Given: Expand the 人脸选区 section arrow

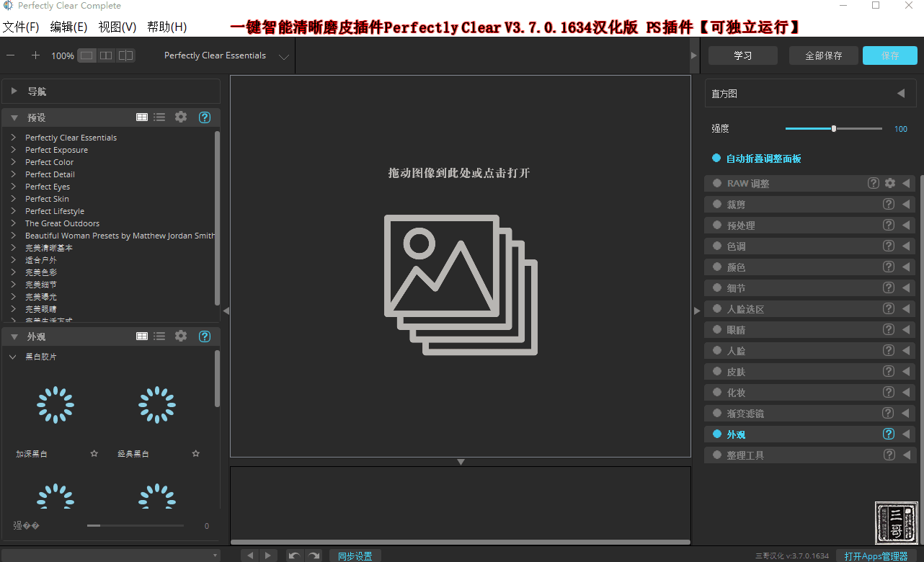Looking at the screenshot, I should [x=906, y=308].
